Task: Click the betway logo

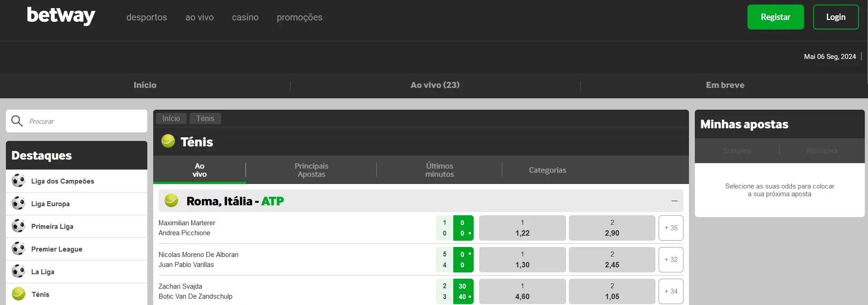Action: (x=61, y=16)
